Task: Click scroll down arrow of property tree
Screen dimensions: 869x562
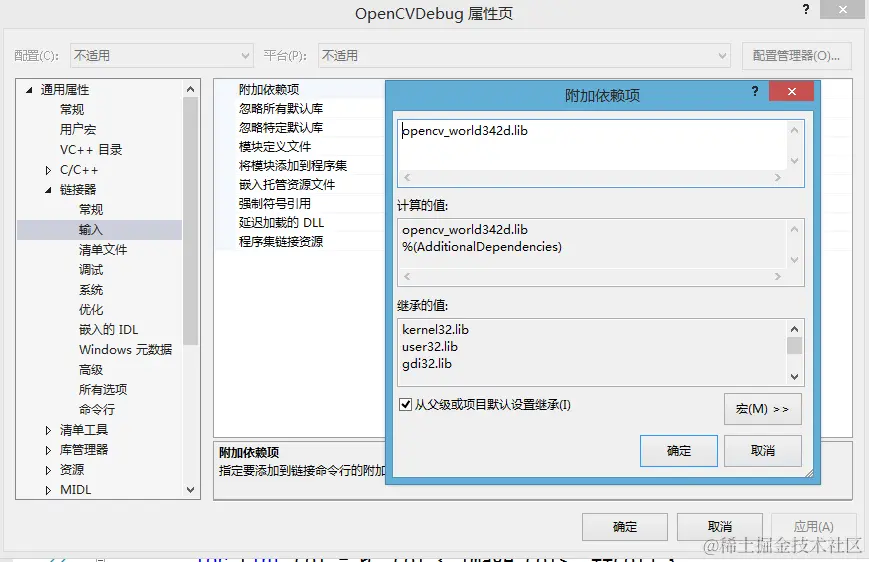Action: coord(191,490)
